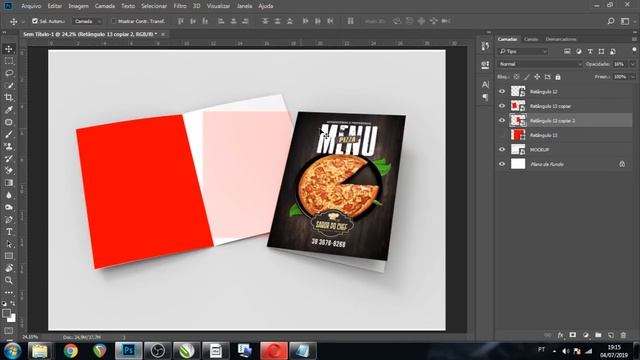This screenshot has width=640, height=360.
Task: Filter layers by type layers (T icon)
Action: click(x=590, y=51)
